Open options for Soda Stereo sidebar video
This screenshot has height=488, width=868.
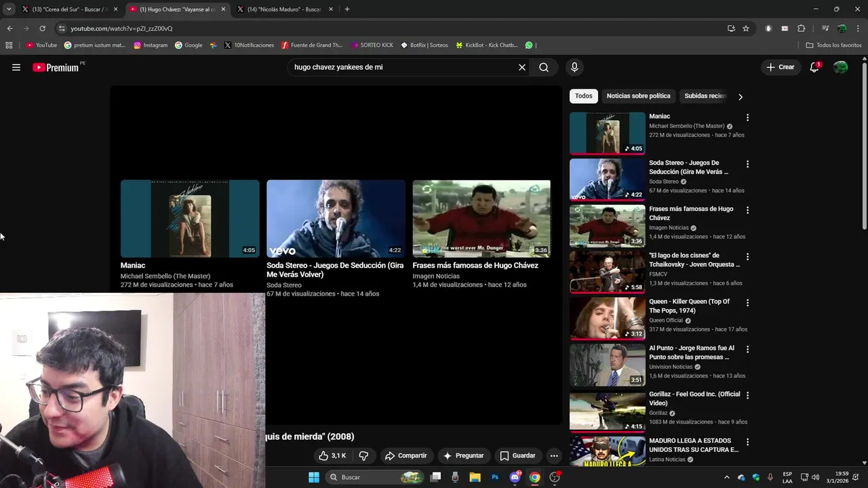(747, 164)
